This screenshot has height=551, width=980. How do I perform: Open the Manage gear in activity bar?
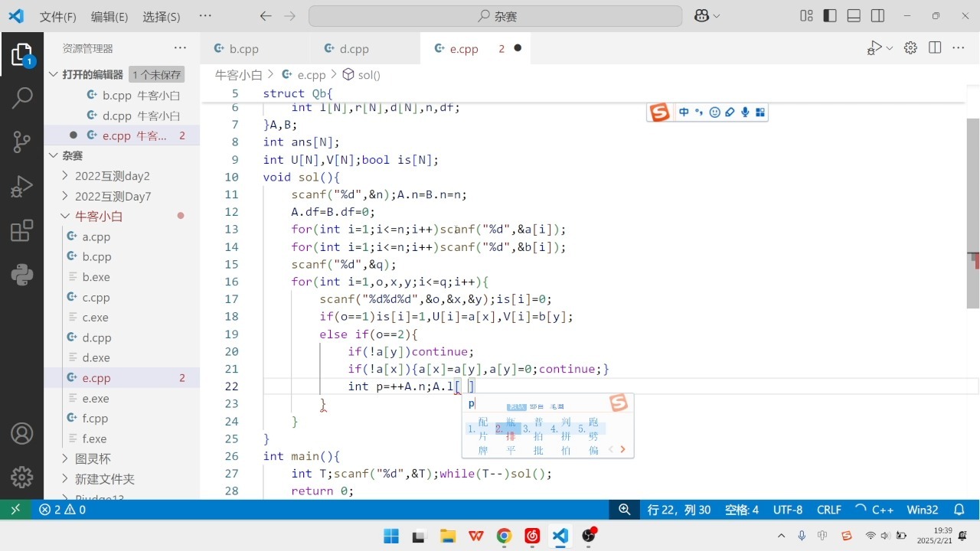pos(21,477)
